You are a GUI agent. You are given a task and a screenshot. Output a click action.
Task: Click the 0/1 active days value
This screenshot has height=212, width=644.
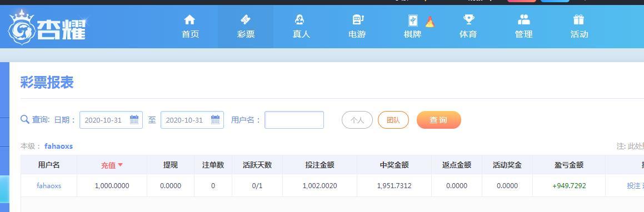(257, 186)
